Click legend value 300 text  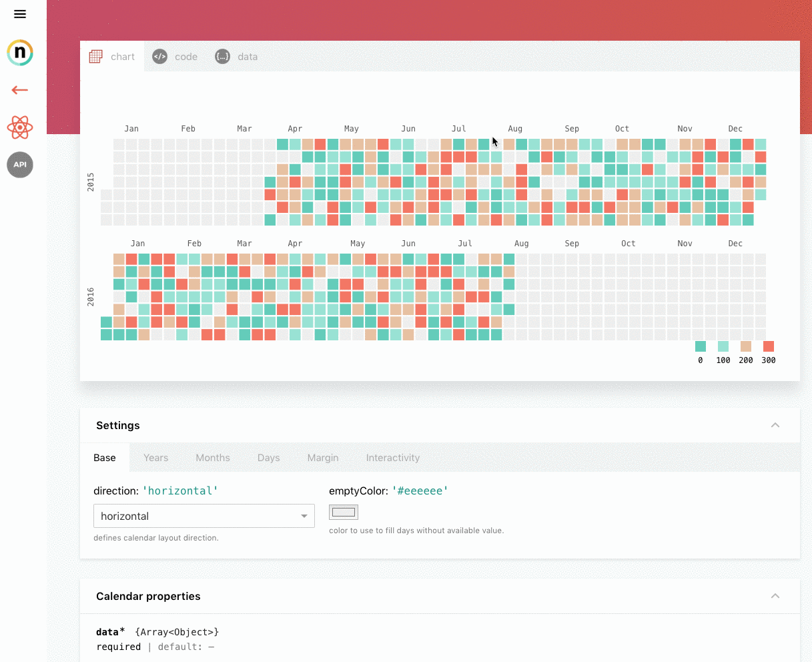tap(769, 360)
